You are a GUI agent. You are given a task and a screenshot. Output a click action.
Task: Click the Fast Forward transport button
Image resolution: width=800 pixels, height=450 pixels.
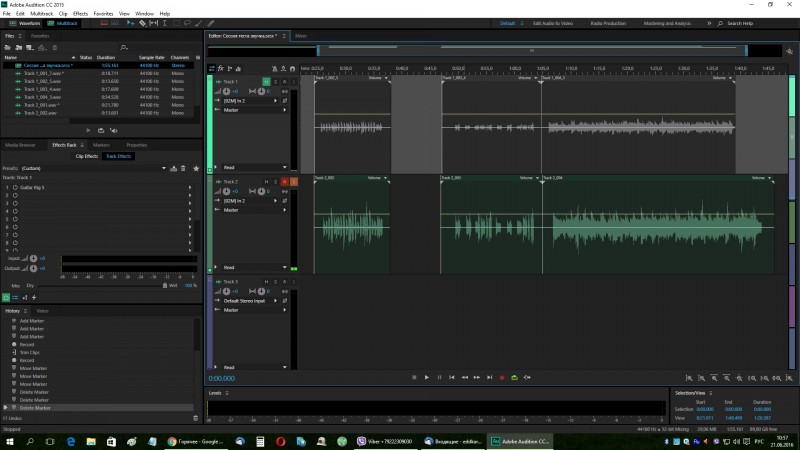477,378
